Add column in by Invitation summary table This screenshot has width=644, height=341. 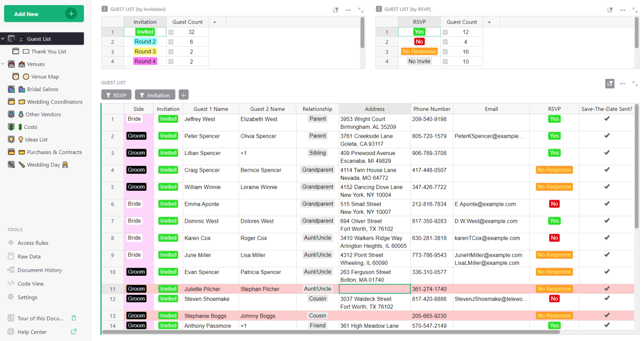coord(215,22)
